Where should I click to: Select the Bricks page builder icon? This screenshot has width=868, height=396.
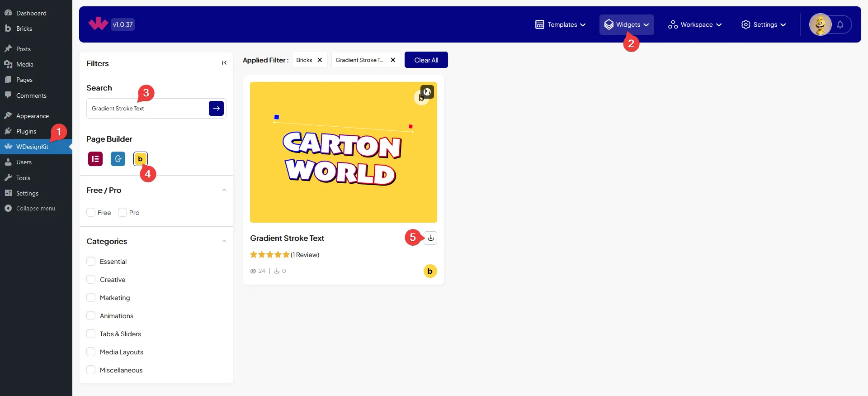point(140,159)
